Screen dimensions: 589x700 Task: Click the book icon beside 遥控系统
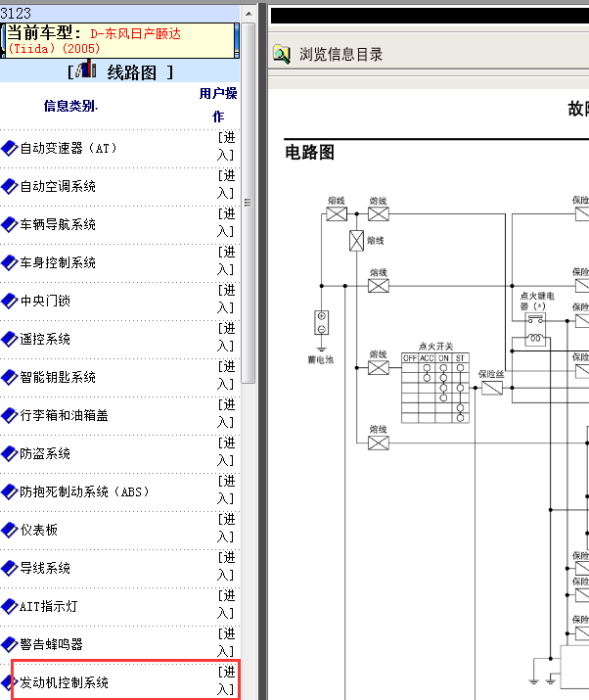click(x=10, y=340)
